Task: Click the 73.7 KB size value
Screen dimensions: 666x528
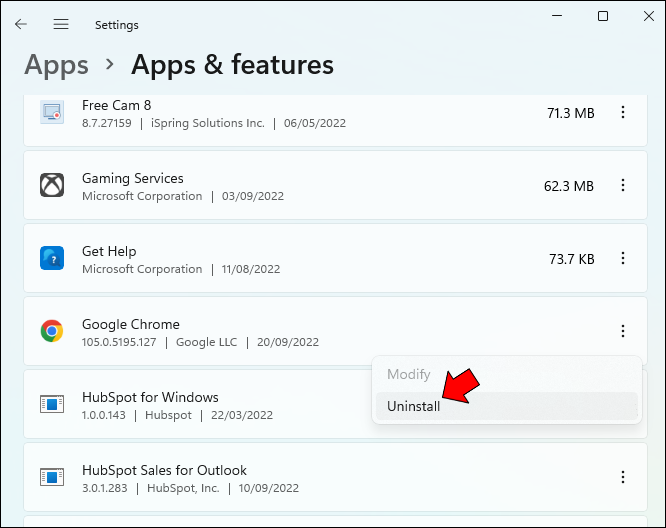Action: pos(572,259)
